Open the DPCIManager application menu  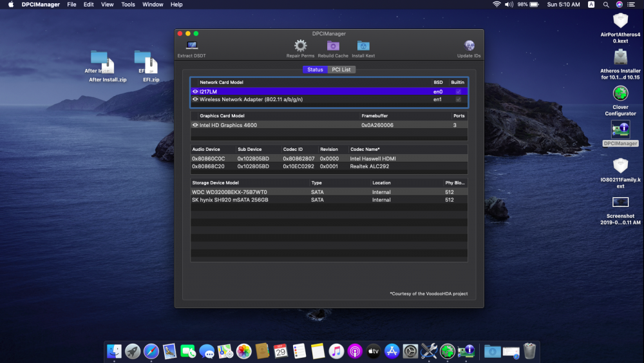[x=41, y=5]
